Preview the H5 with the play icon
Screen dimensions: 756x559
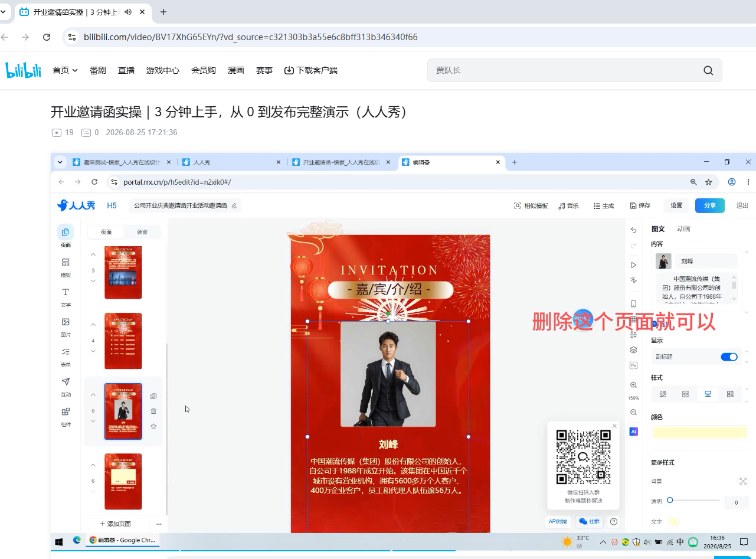[634, 265]
